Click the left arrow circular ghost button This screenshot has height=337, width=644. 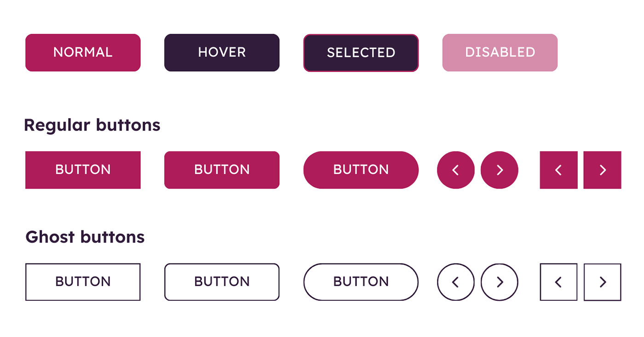(455, 282)
